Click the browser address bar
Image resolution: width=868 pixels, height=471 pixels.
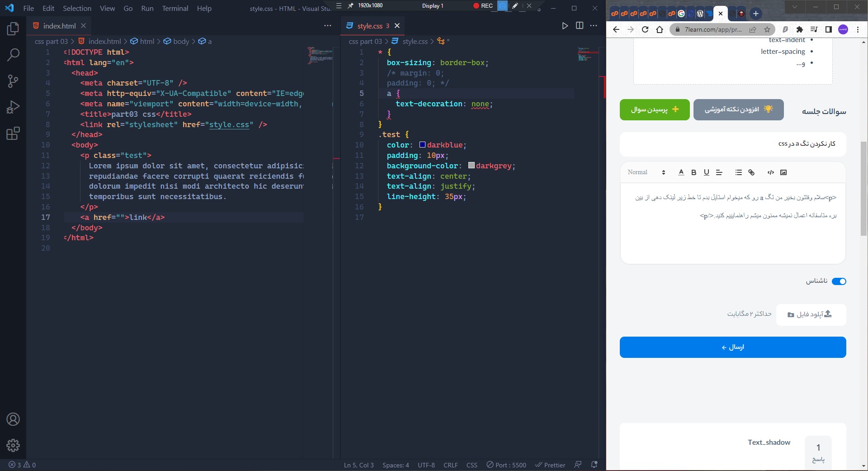pos(713,29)
